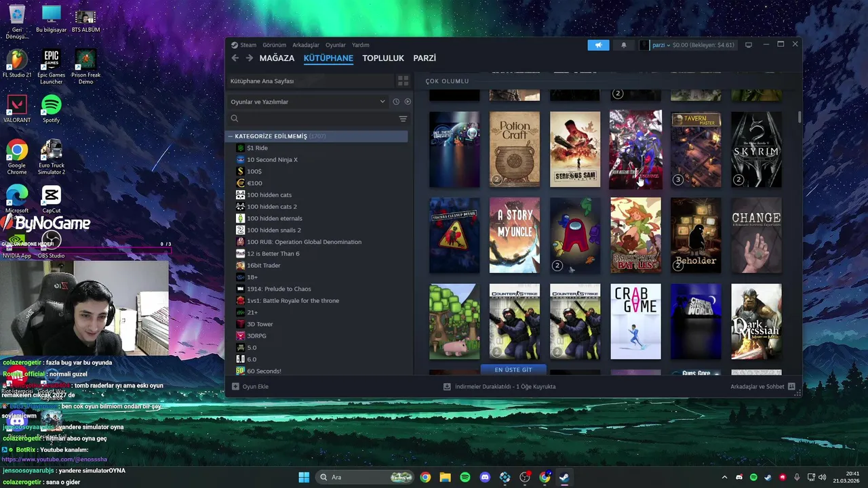Toggle the ready-to-play filter icon
This screenshot has height=488, width=868.
pyautogui.click(x=408, y=102)
